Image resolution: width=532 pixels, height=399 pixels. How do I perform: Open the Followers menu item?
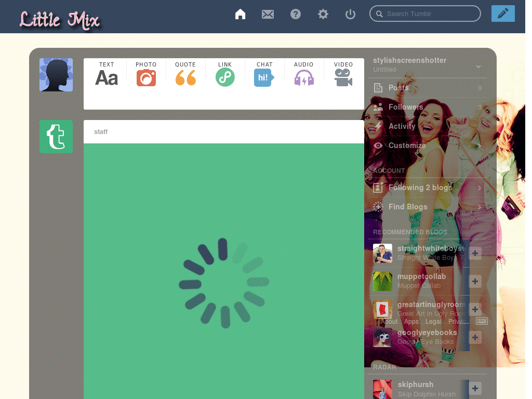point(428,107)
